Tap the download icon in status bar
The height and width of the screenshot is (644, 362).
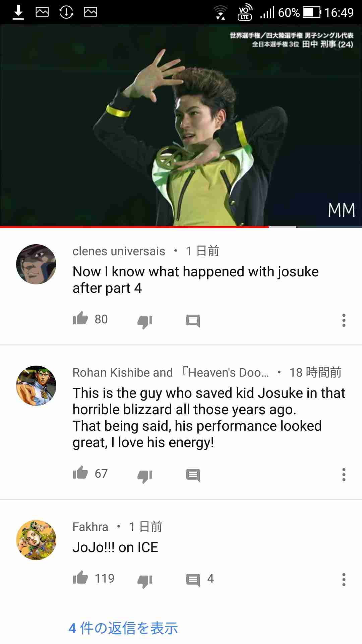18,12
